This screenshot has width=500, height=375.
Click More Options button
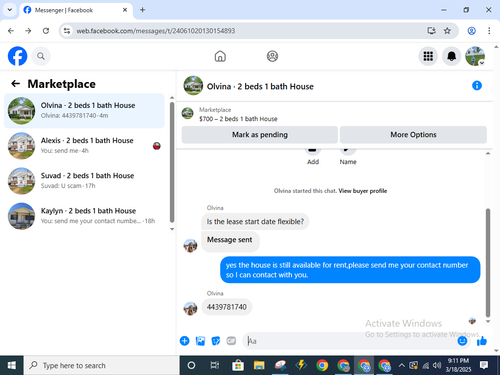tap(413, 135)
